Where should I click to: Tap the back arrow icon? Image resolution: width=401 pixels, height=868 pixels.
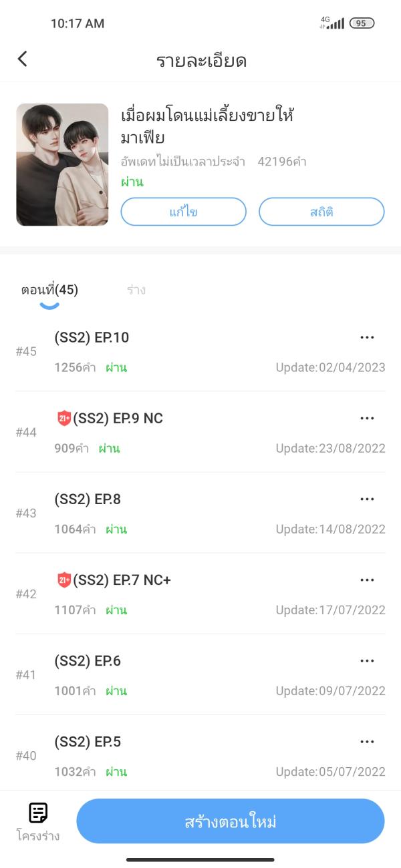click(23, 59)
